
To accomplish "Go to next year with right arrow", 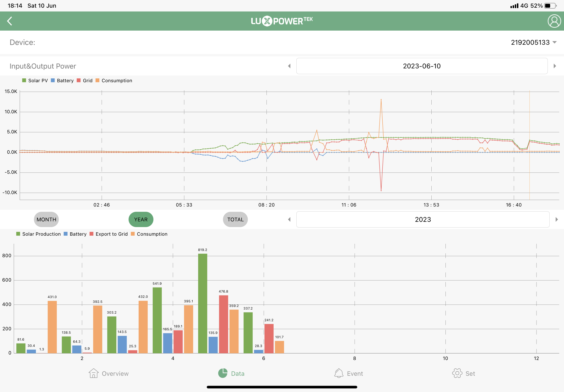I will tap(557, 220).
